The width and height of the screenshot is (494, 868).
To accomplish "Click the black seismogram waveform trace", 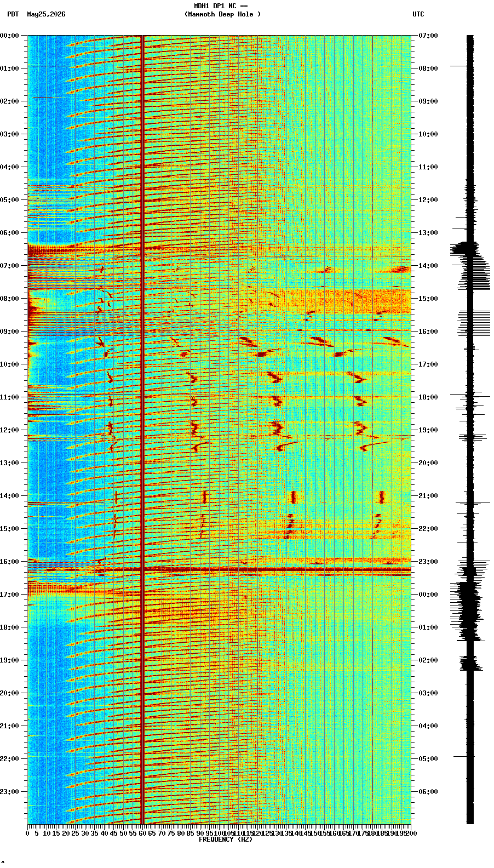I will 470,430.
